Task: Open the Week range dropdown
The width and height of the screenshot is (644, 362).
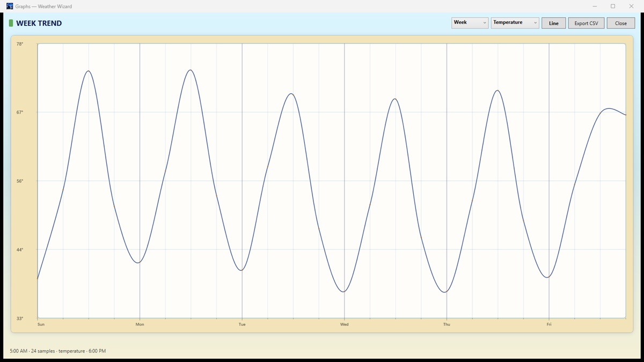Action: pyautogui.click(x=470, y=23)
